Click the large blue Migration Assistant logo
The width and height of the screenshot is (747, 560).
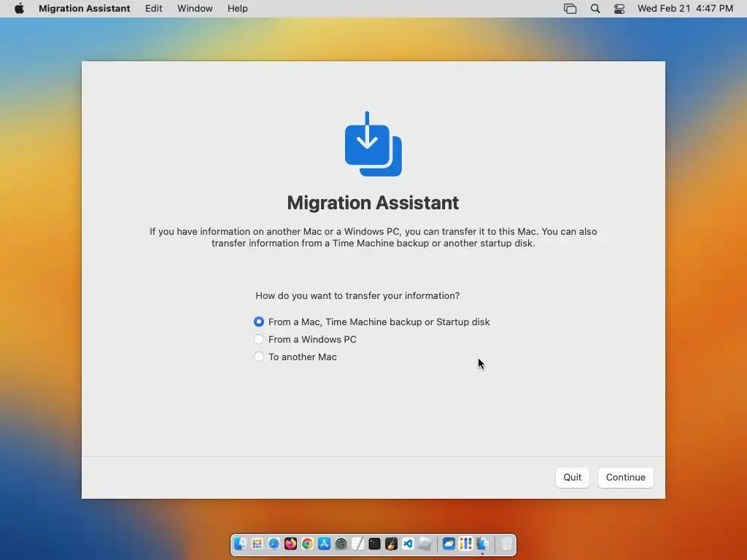point(373,144)
